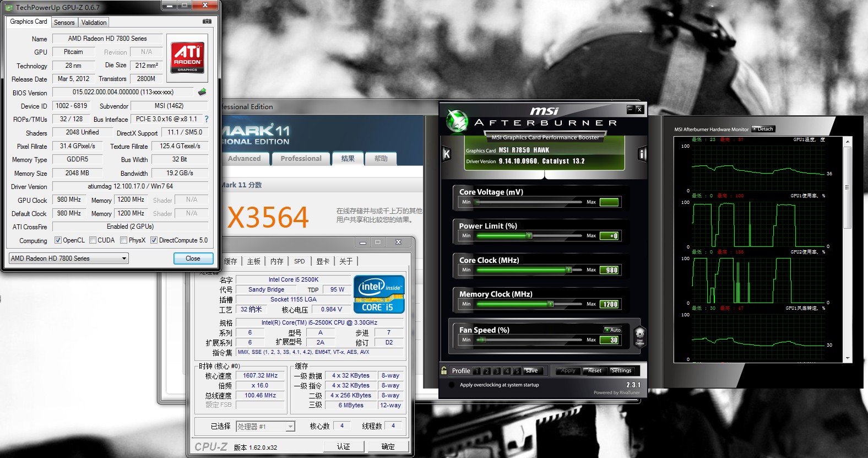Open the 显卡 tab in CPU-Z
The height and width of the screenshot is (458, 868).
click(x=323, y=261)
